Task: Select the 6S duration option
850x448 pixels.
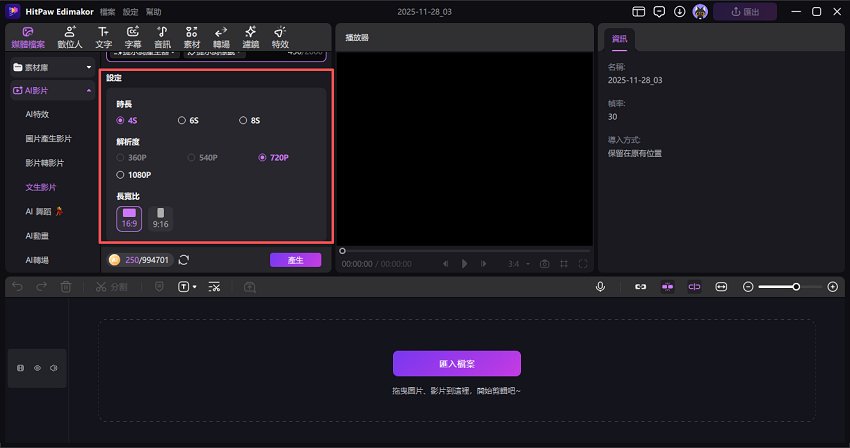Action: [188, 120]
